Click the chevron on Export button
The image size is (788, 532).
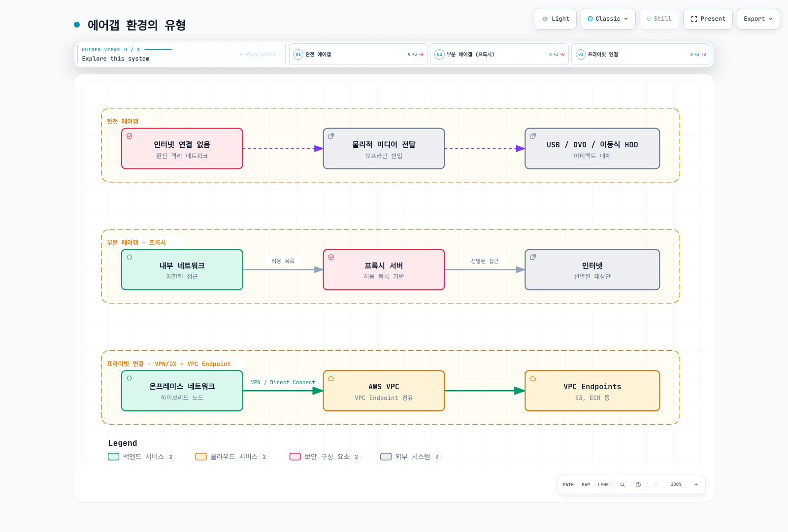(771, 19)
